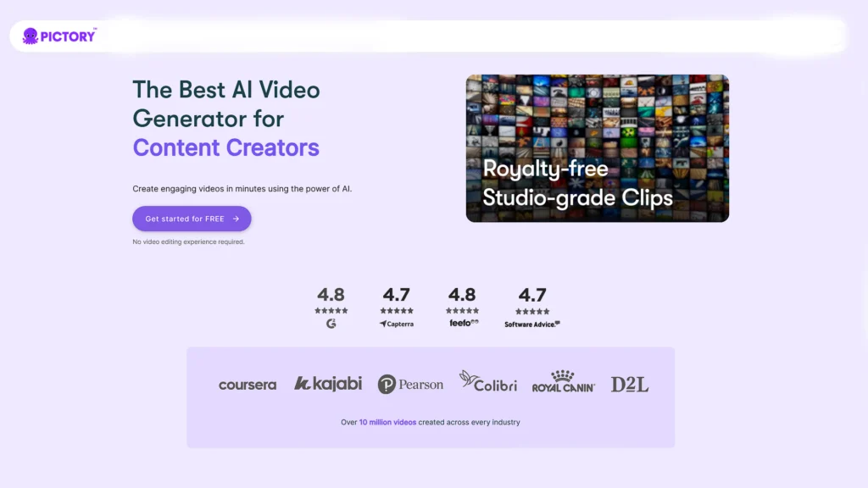868x488 pixels.
Task: Click the 4.7 Capterra star rating
Action: [397, 308]
